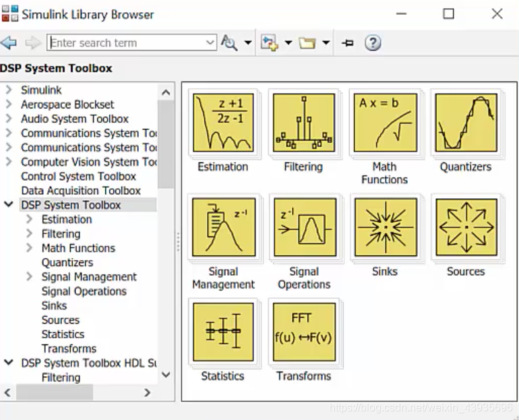Open folder button dropdown arrow
This screenshot has width=519, height=420.
tap(326, 42)
